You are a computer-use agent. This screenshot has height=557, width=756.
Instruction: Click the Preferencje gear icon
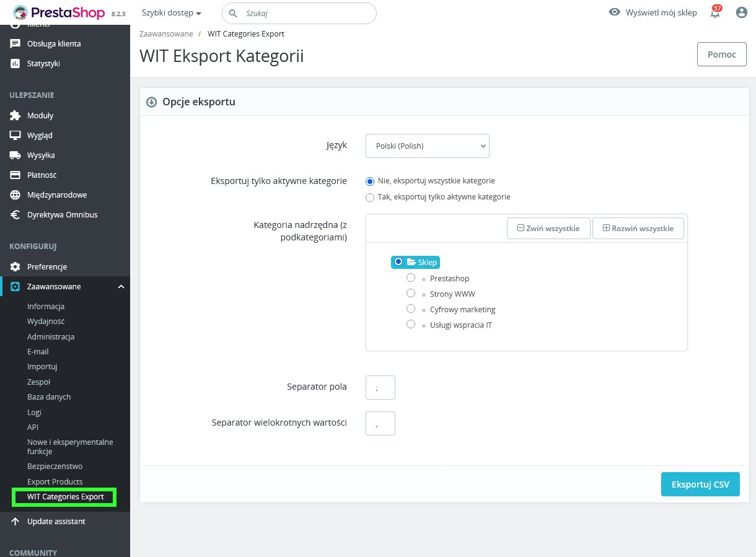[15, 267]
